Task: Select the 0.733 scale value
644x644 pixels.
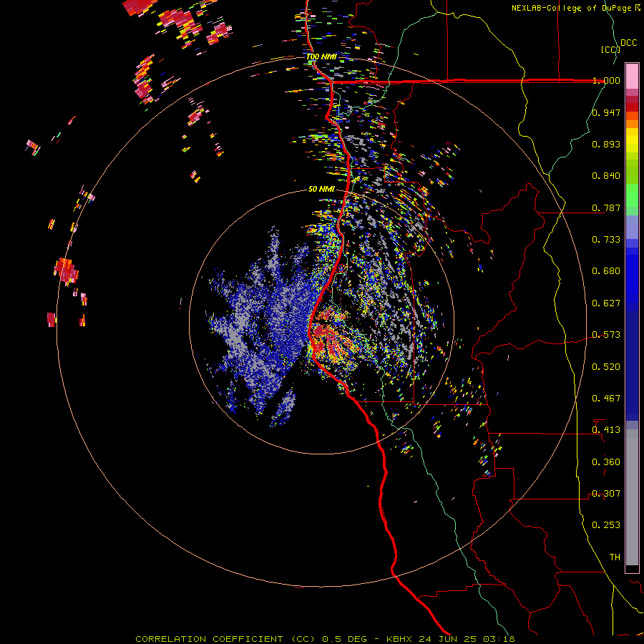Action: point(606,240)
